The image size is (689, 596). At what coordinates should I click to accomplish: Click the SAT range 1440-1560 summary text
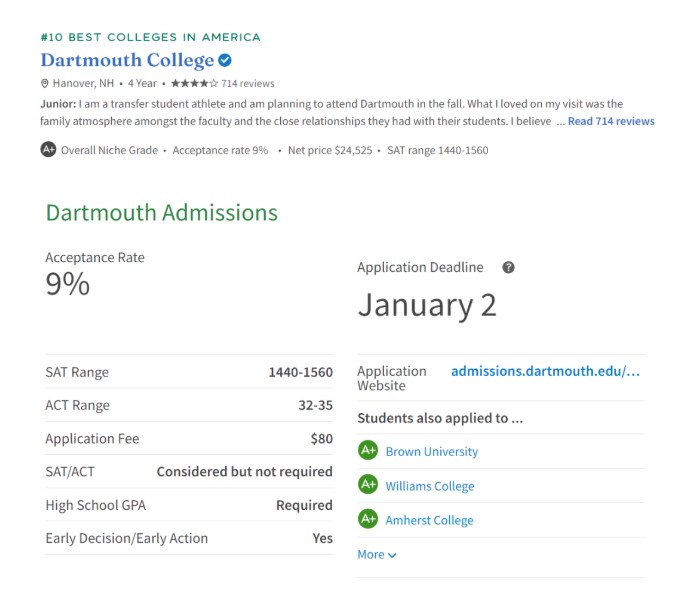click(438, 150)
